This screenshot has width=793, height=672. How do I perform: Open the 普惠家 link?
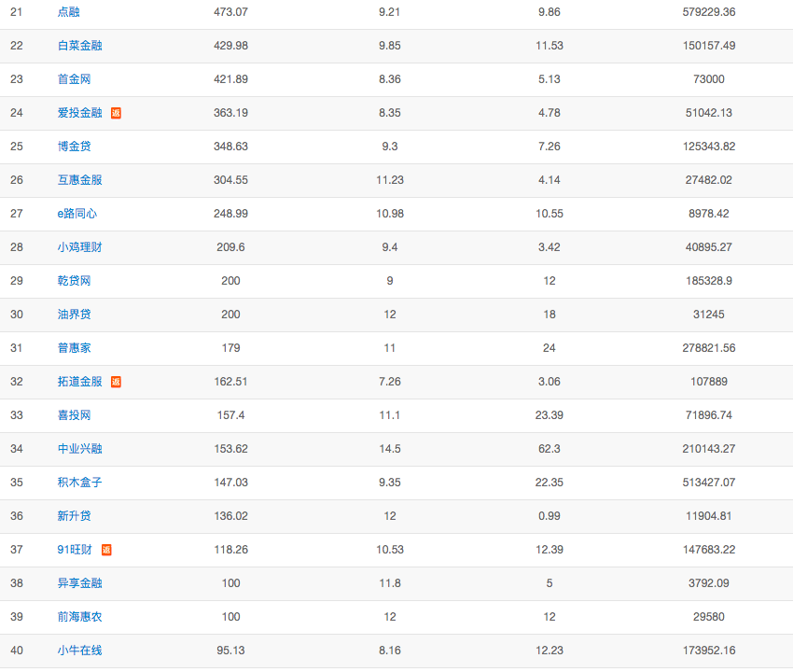click(75, 347)
